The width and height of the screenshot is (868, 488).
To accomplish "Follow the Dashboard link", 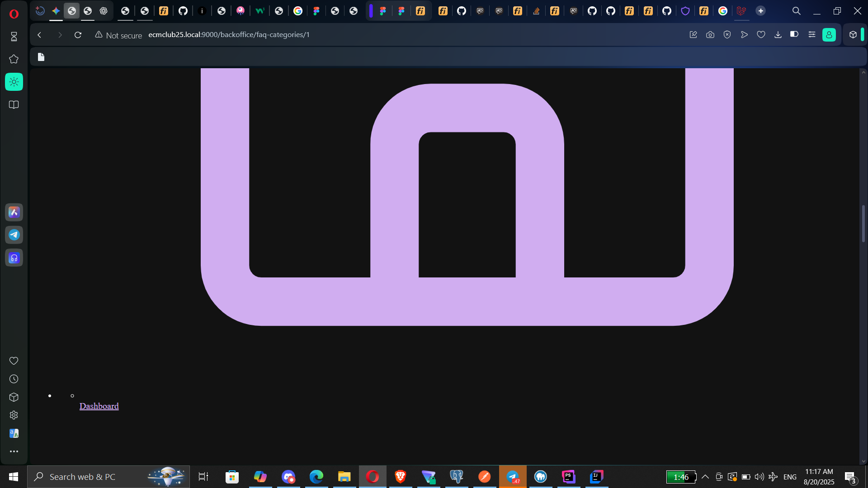I will click(99, 406).
